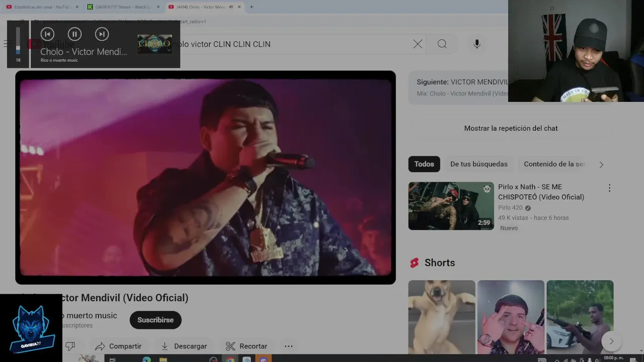Select the 'Todos' filter chip
Viewport: 644px width, 362px height.
(x=424, y=164)
